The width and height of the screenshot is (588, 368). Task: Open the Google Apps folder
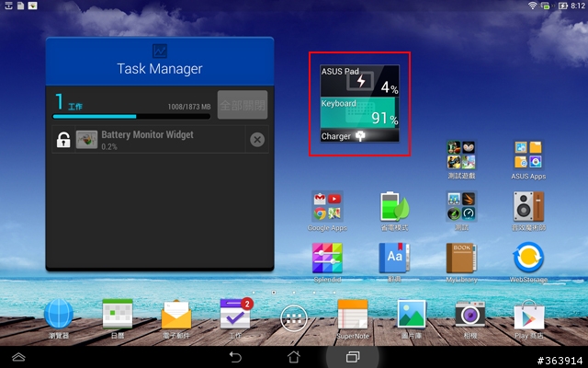tap(327, 206)
